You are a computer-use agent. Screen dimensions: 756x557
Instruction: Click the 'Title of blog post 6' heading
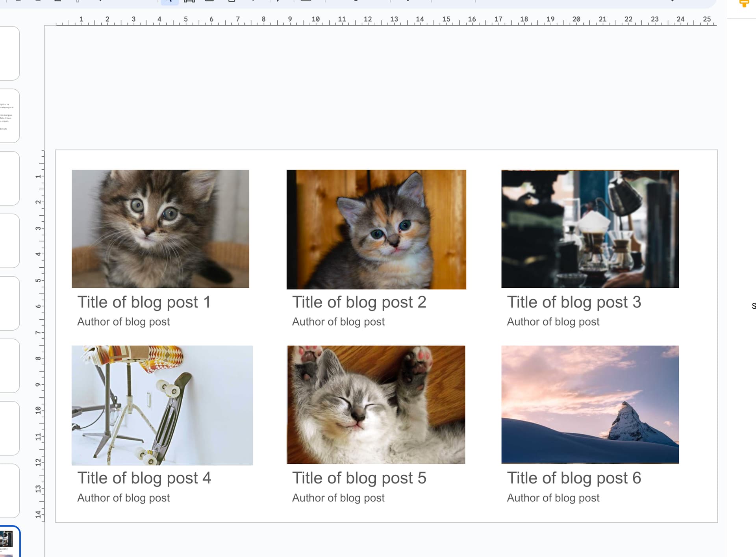click(574, 478)
